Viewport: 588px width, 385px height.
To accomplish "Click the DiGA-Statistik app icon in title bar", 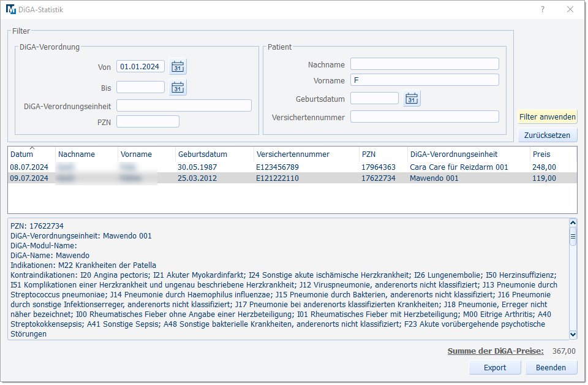I will coord(11,10).
